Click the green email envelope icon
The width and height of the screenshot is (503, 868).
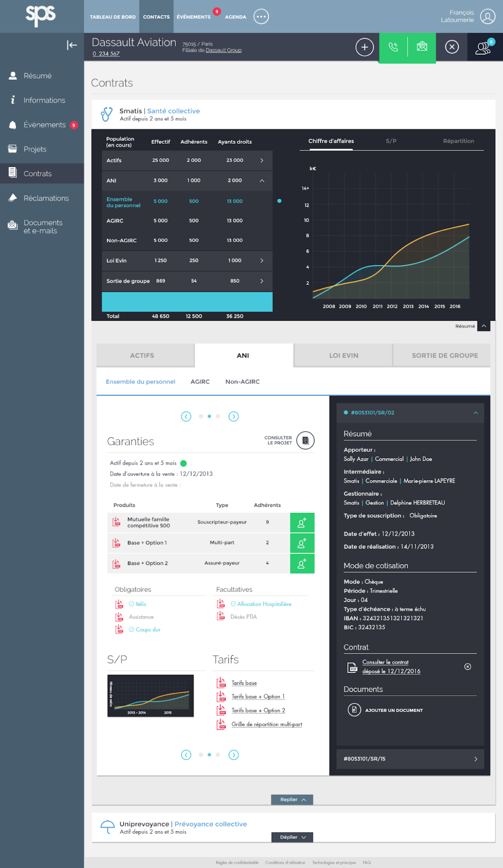(x=422, y=46)
